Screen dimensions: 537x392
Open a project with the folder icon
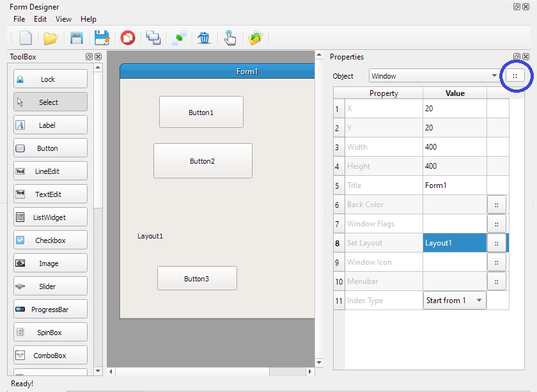(x=51, y=38)
